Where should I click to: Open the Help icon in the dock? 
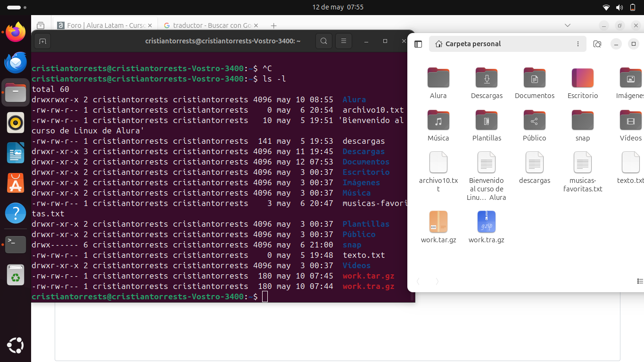[x=16, y=214]
